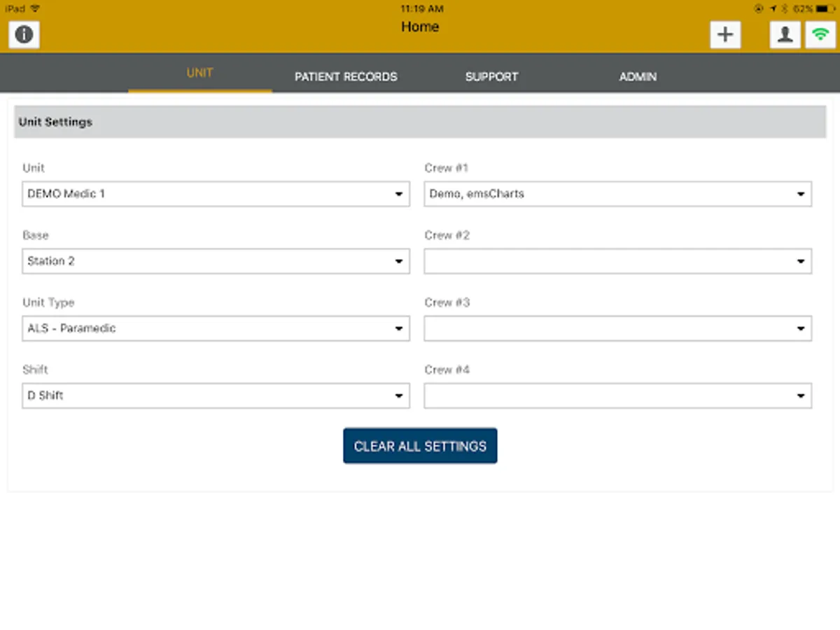Switch to the UNIT tab

(x=199, y=73)
